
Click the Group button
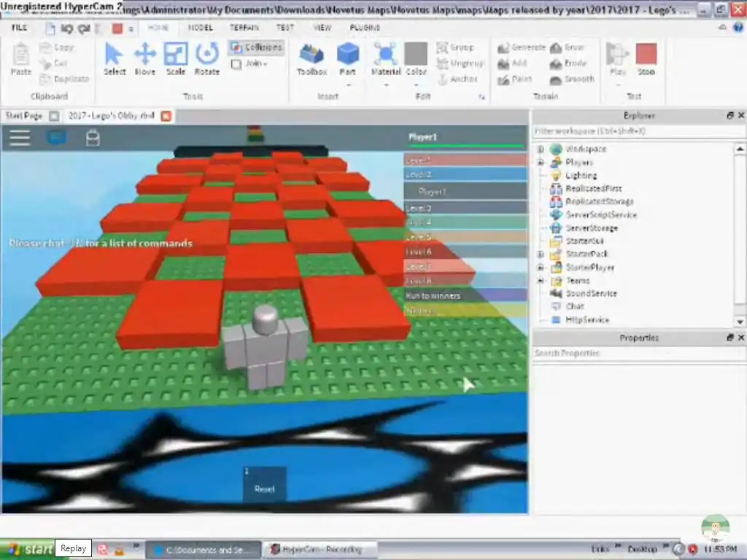pos(455,47)
